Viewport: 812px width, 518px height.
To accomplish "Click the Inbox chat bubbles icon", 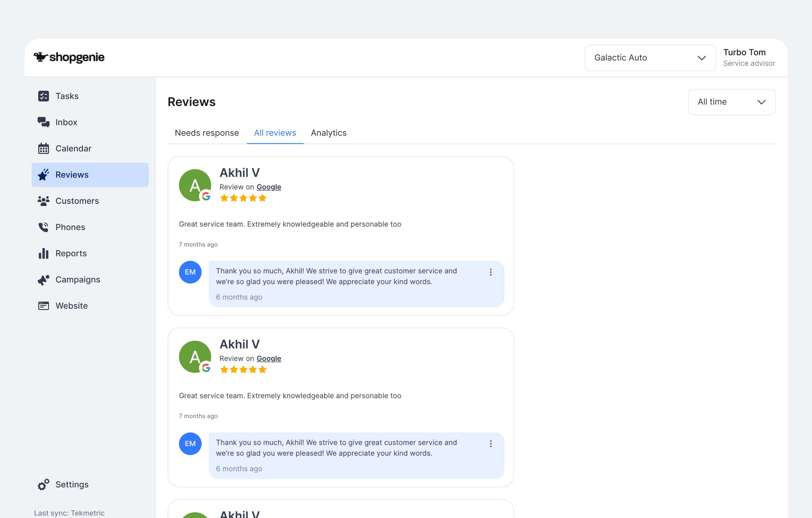I will pyautogui.click(x=43, y=122).
